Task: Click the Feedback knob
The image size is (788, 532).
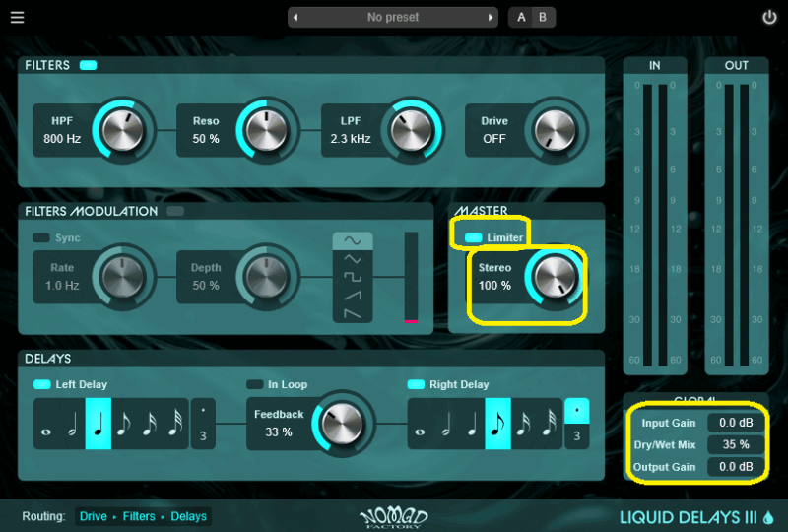Action: click(342, 424)
